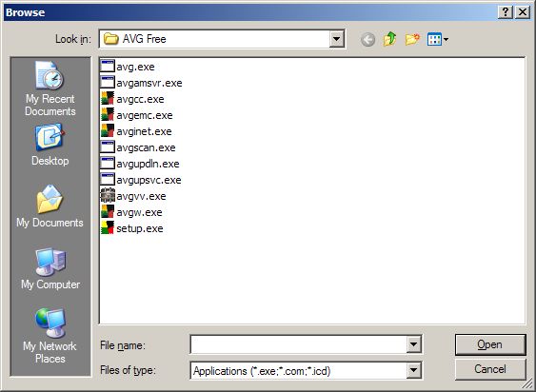Open My Network Places in sidebar

tap(50, 336)
